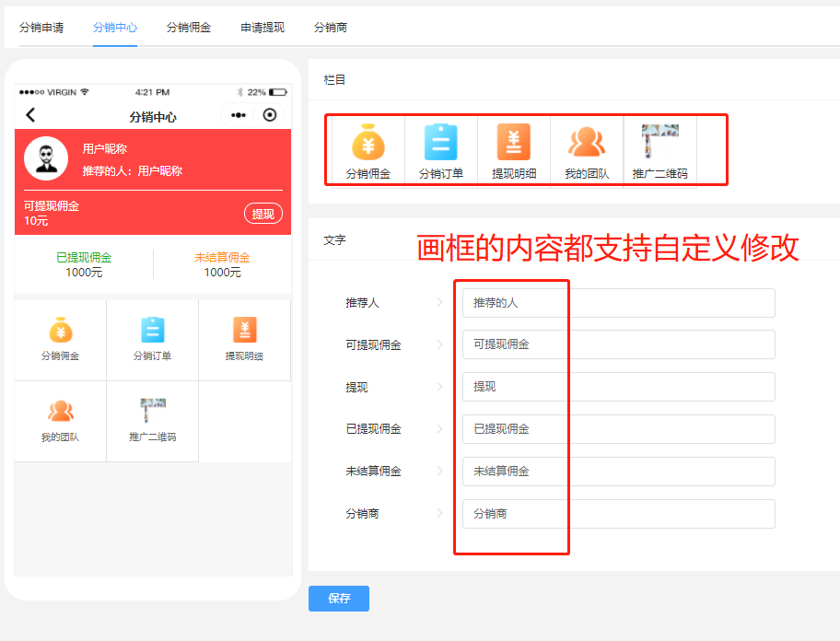Click the 可提现佣金 text input field
Image resolution: width=840 pixels, height=641 pixels.
point(619,344)
